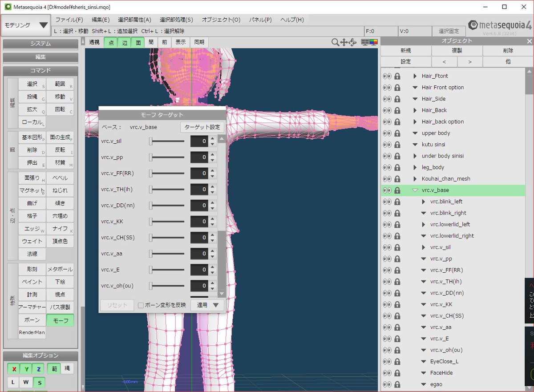
Task: Select the マグネット (Magnet) command
Action: click(32, 190)
